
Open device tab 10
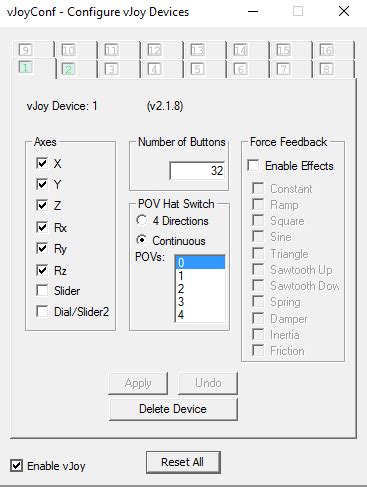(76, 50)
